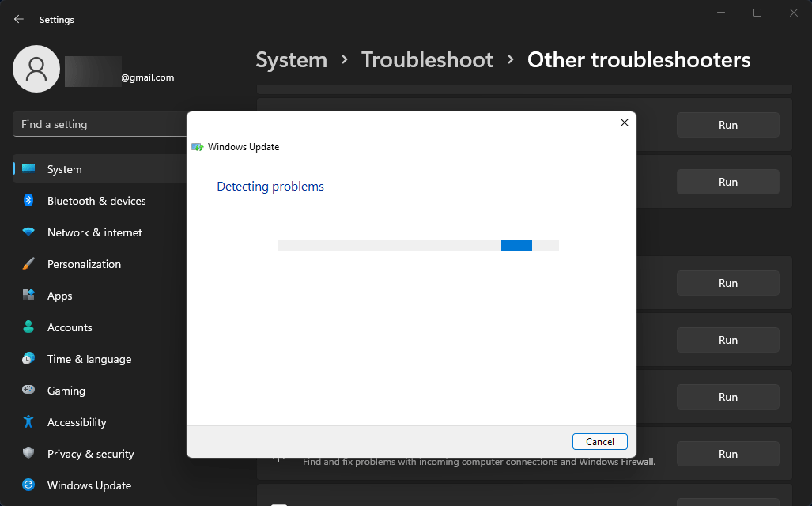Open Personalization settings

coord(84,264)
